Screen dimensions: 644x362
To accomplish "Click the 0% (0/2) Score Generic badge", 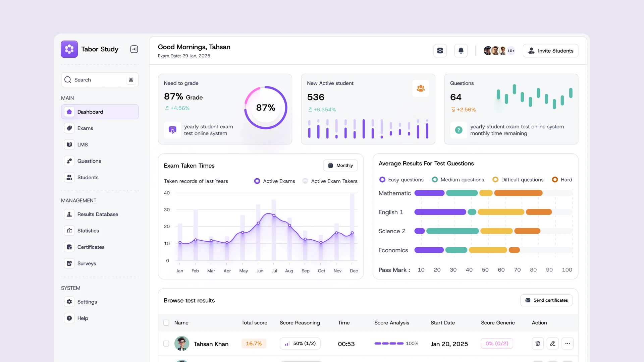I will point(497,344).
